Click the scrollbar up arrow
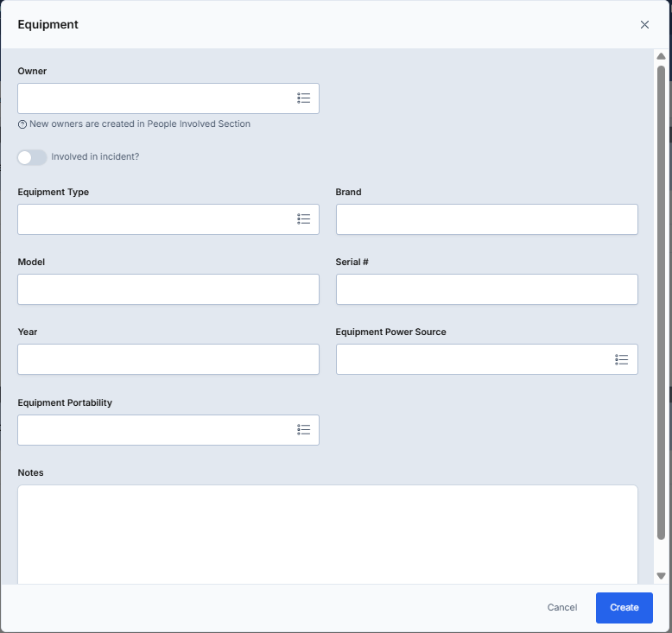 pyautogui.click(x=661, y=56)
